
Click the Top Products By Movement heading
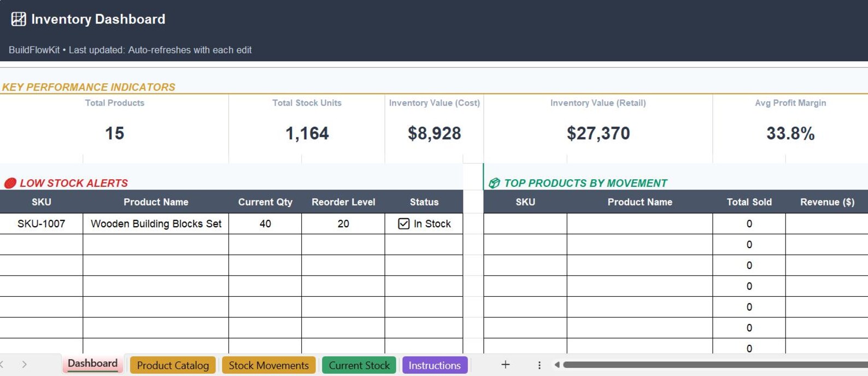click(x=585, y=183)
